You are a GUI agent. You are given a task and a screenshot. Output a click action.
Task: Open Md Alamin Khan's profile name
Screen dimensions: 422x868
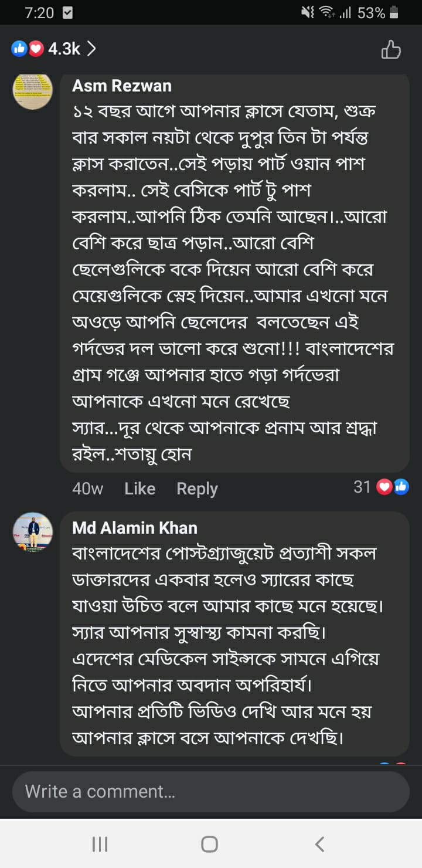(x=135, y=527)
